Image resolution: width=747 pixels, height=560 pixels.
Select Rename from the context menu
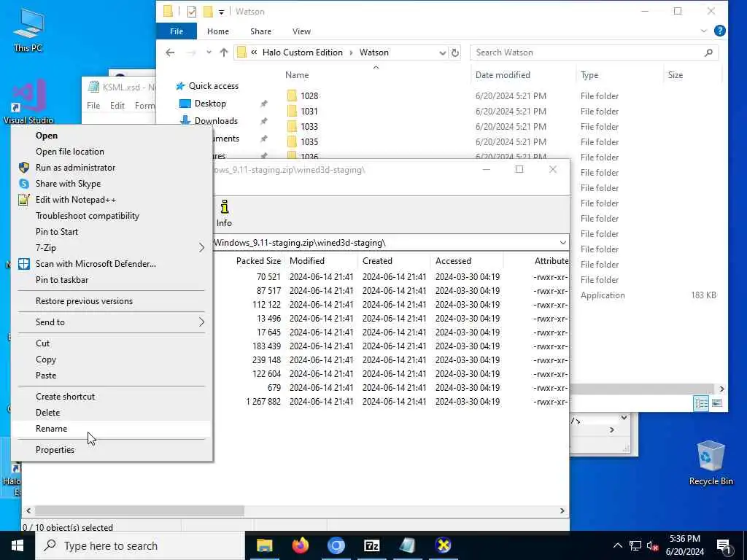coord(52,429)
